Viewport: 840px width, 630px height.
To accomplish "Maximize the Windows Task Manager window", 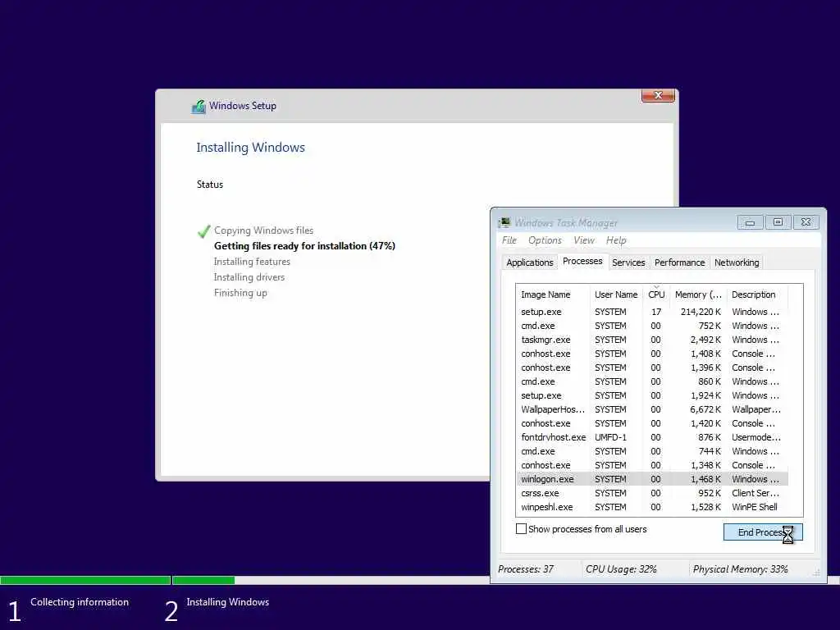I will point(778,221).
